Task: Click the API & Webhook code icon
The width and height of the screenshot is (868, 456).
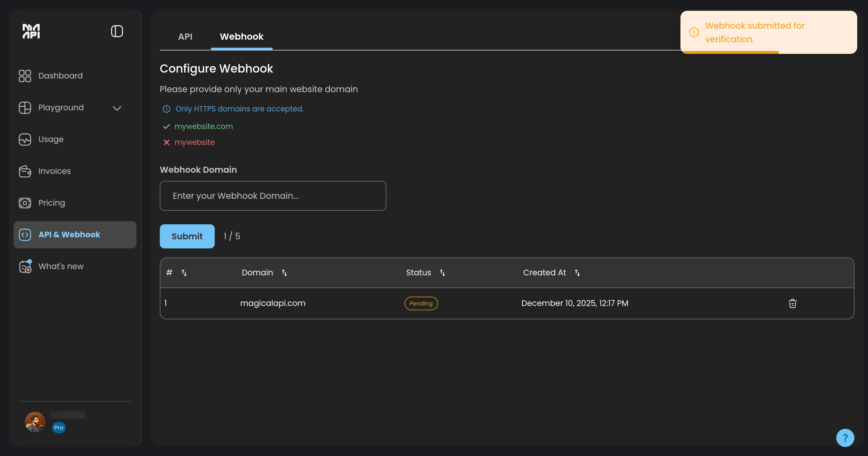Action: pos(25,235)
